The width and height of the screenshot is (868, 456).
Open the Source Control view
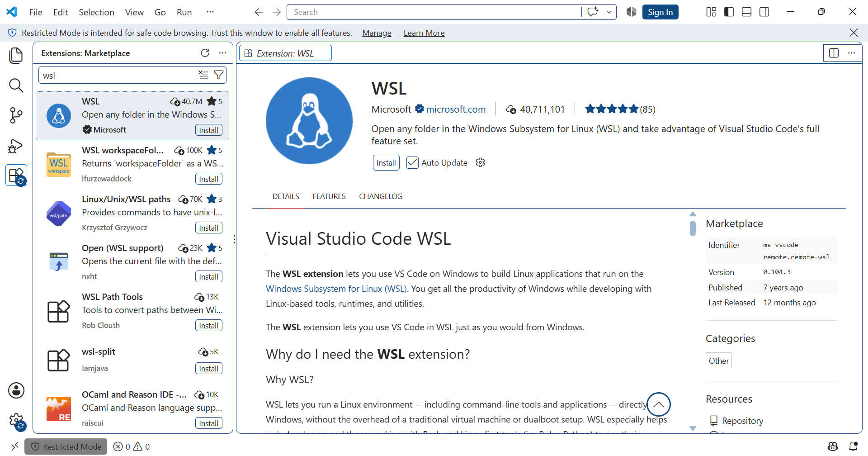16,115
